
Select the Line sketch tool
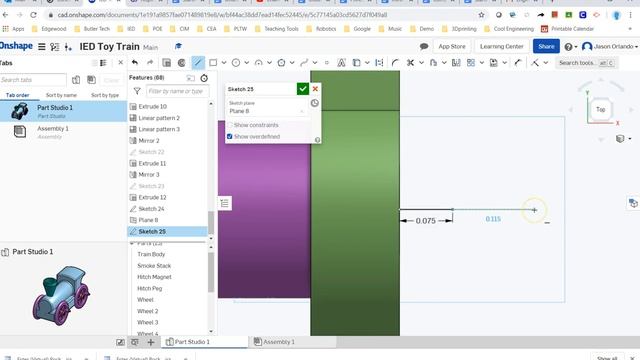point(198,63)
